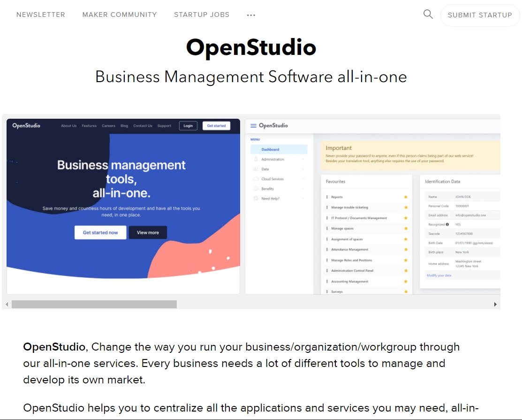Click Modify your data link

[439, 275]
